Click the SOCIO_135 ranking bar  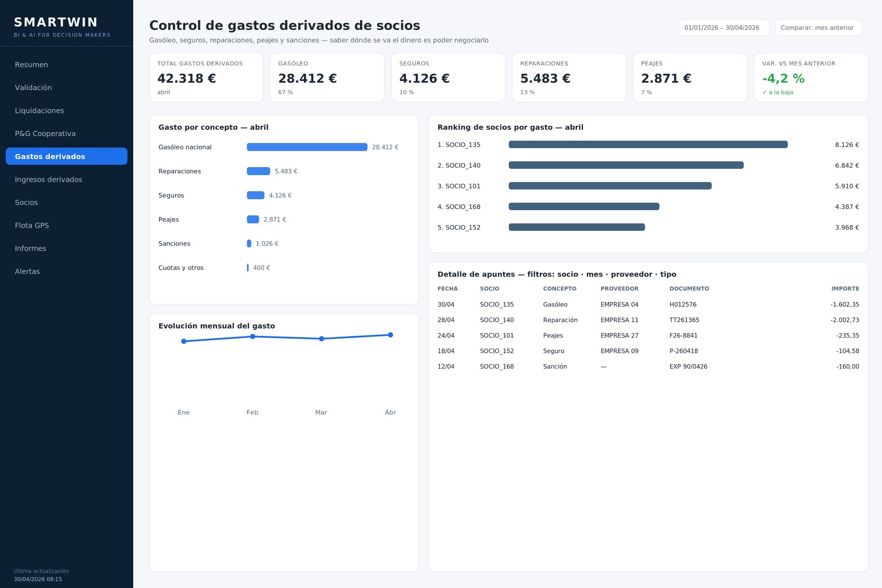648,145
